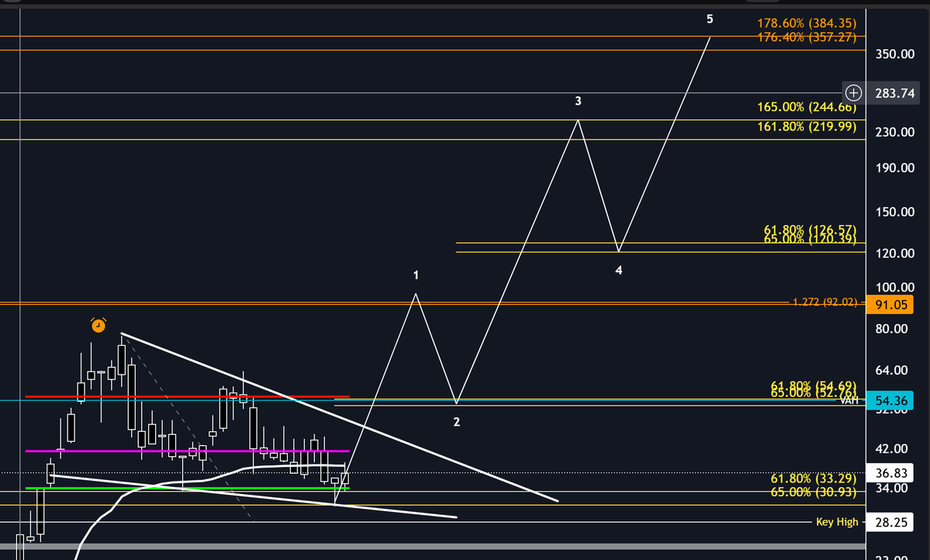The height and width of the screenshot is (560, 930).
Task: Select the 283.74 crosshair price label
Action: 894,93
